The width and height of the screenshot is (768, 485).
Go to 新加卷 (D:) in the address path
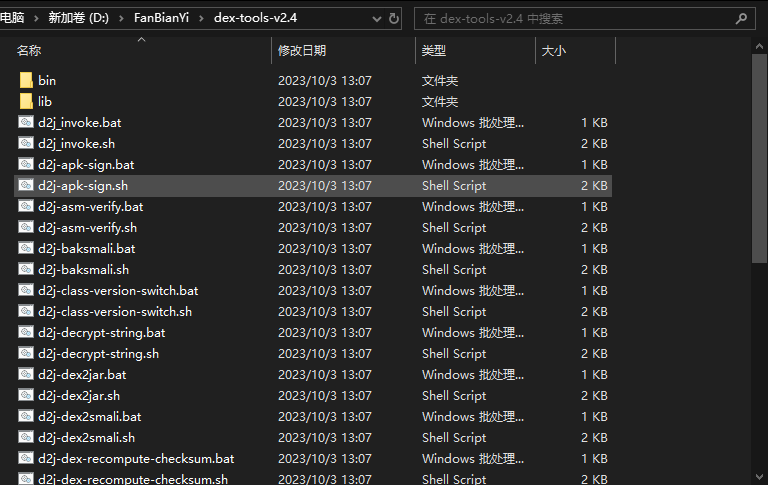(78, 18)
